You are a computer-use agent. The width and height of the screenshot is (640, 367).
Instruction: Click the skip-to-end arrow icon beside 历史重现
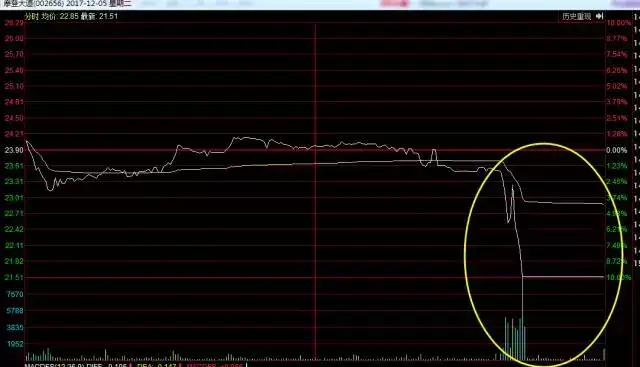coord(599,16)
